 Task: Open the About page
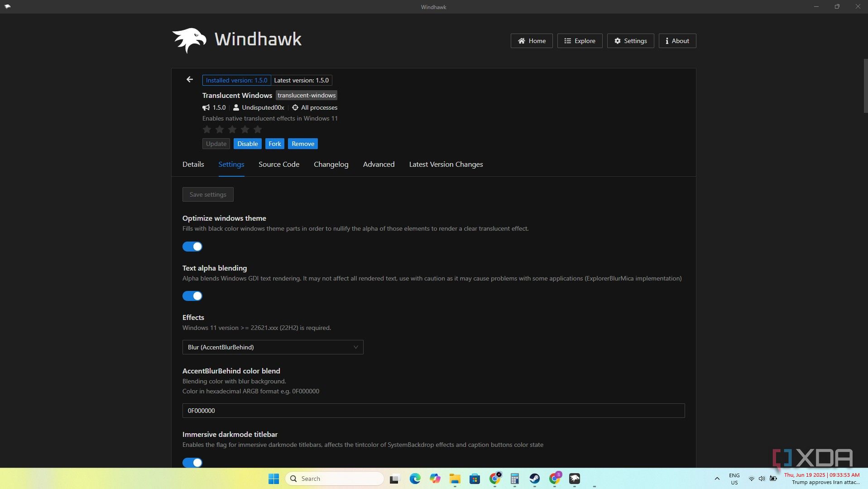point(677,41)
